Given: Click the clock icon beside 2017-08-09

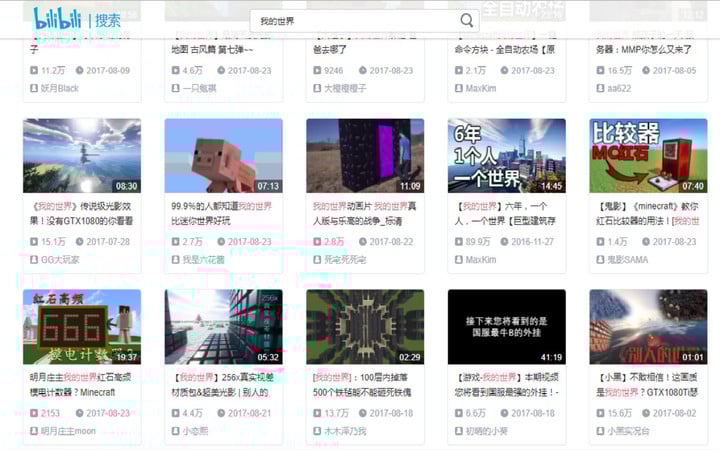Looking at the screenshot, I should 79,70.
